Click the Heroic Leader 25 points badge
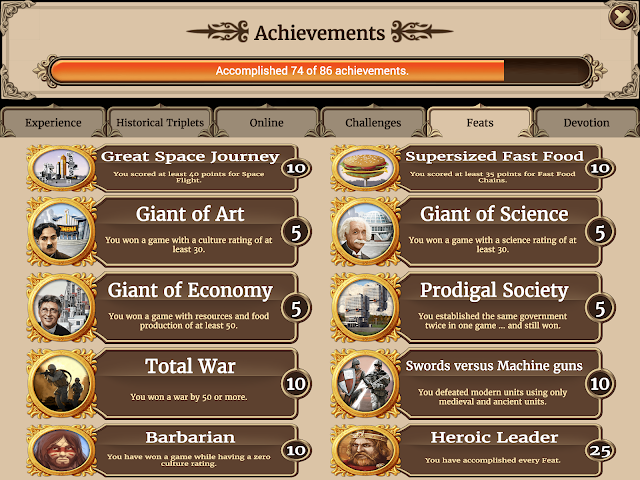Screen dimensions: 640x480 (600, 451)
